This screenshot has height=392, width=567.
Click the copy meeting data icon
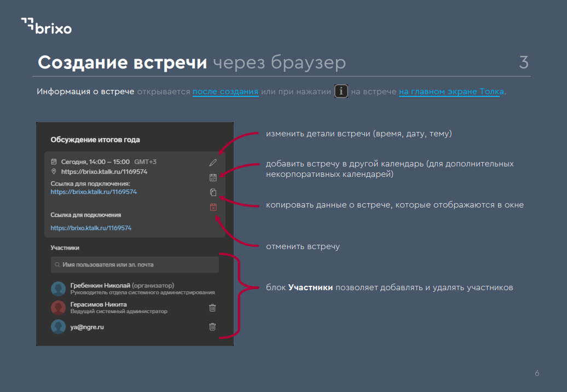tap(213, 192)
